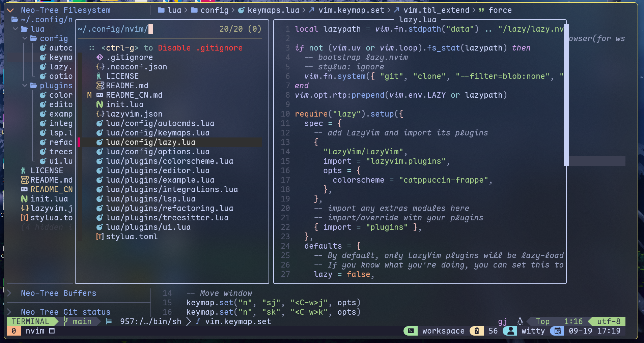644x343 pixels.
Task: Click "force" in the breadcrumb trail
Action: (500, 10)
